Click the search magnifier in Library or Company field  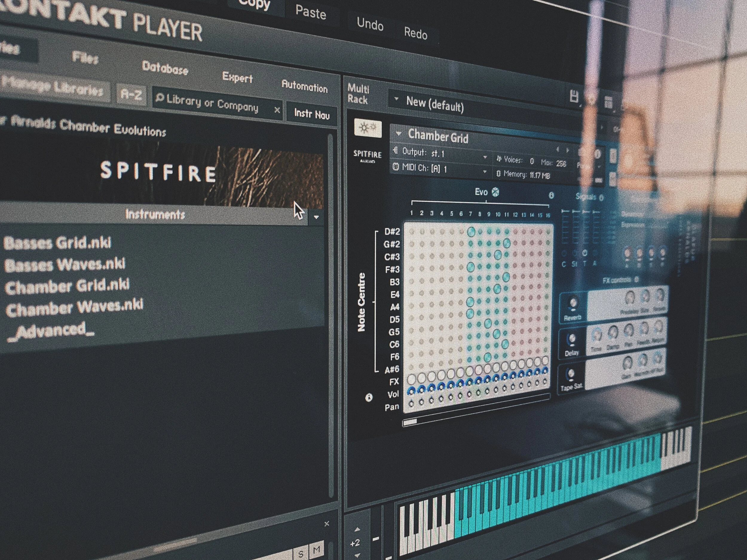pos(160,98)
